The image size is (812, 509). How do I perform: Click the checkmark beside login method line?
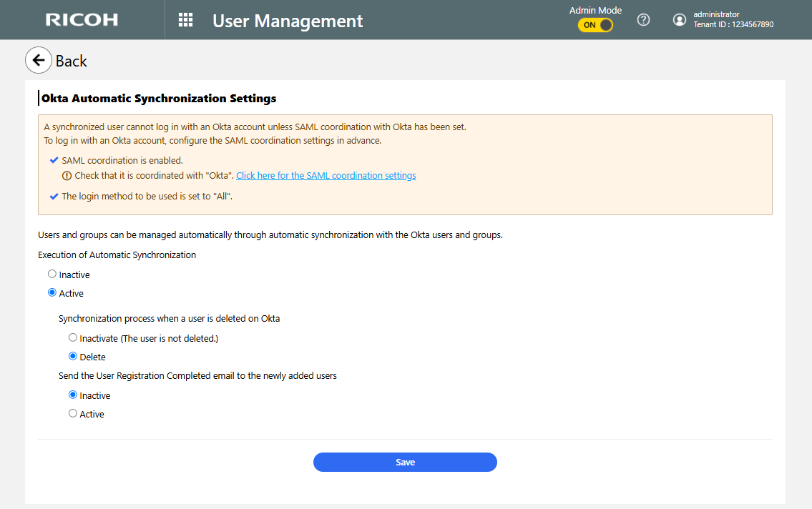[x=54, y=196]
